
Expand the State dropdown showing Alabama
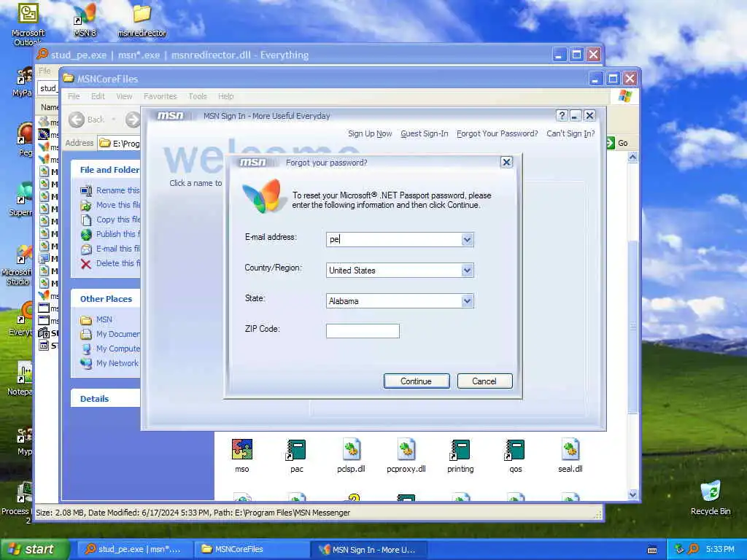click(x=467, y=301)
